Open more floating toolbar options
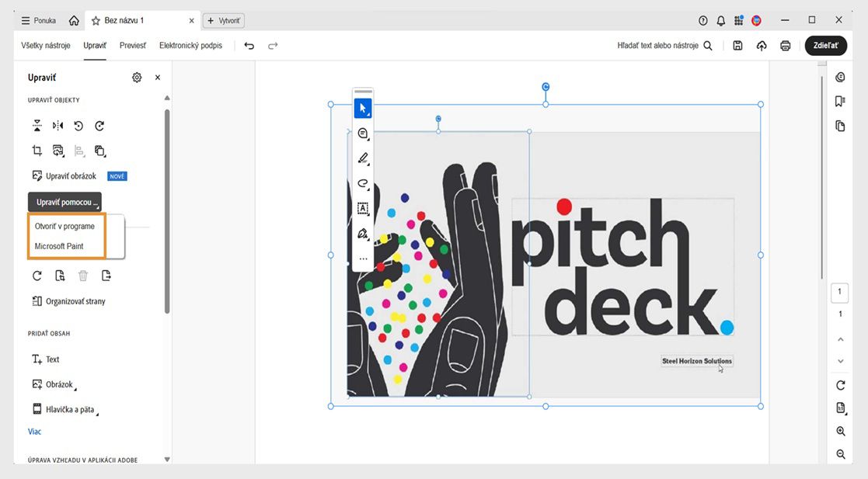 click(363, 259)
